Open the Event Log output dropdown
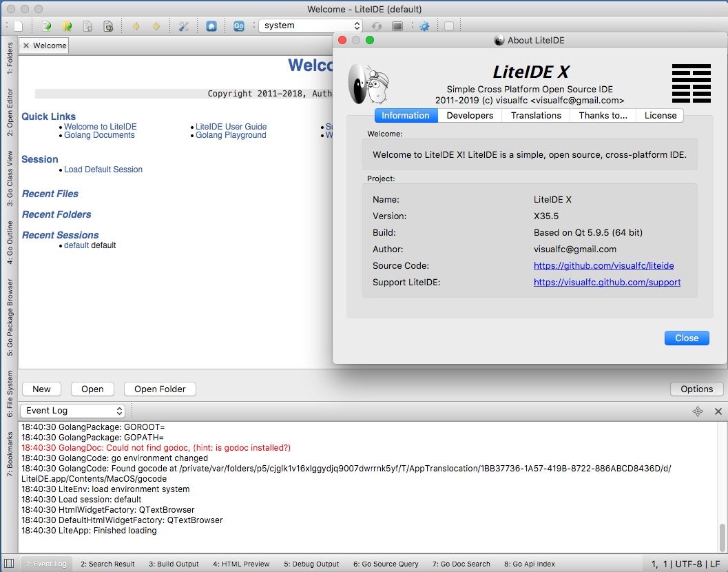Image resolution: width=728 pixels, height=572 pixels. click(73, 411)
